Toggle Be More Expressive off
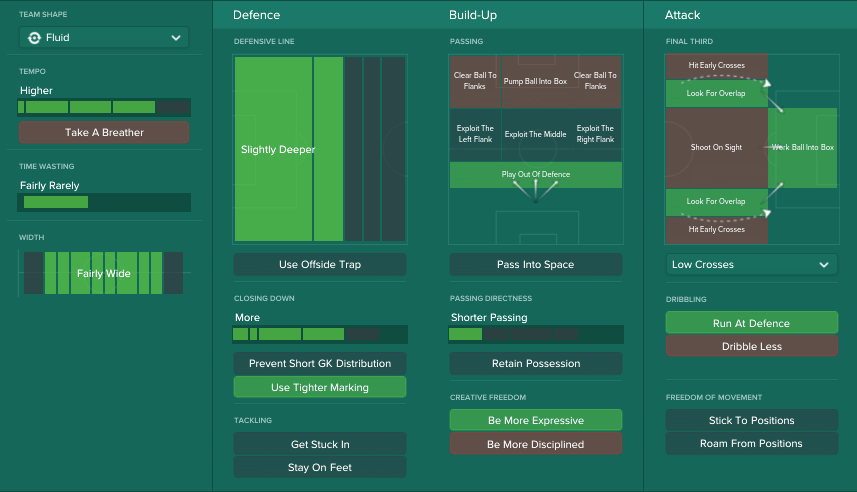 536,420
